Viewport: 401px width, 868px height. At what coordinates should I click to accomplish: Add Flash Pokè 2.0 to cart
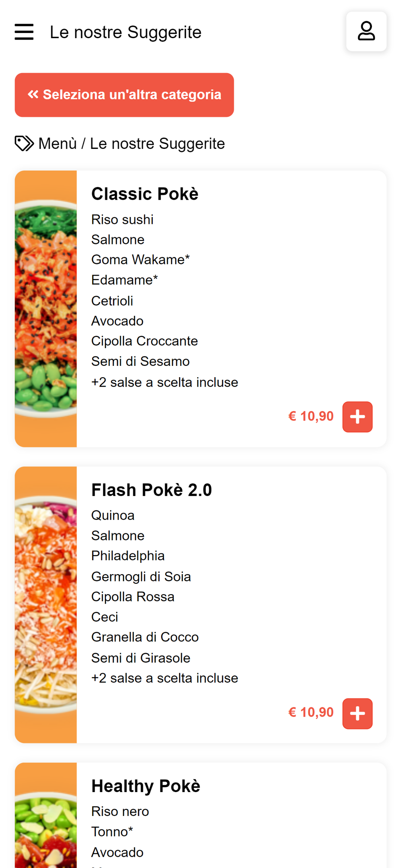(x=357, y=713)
